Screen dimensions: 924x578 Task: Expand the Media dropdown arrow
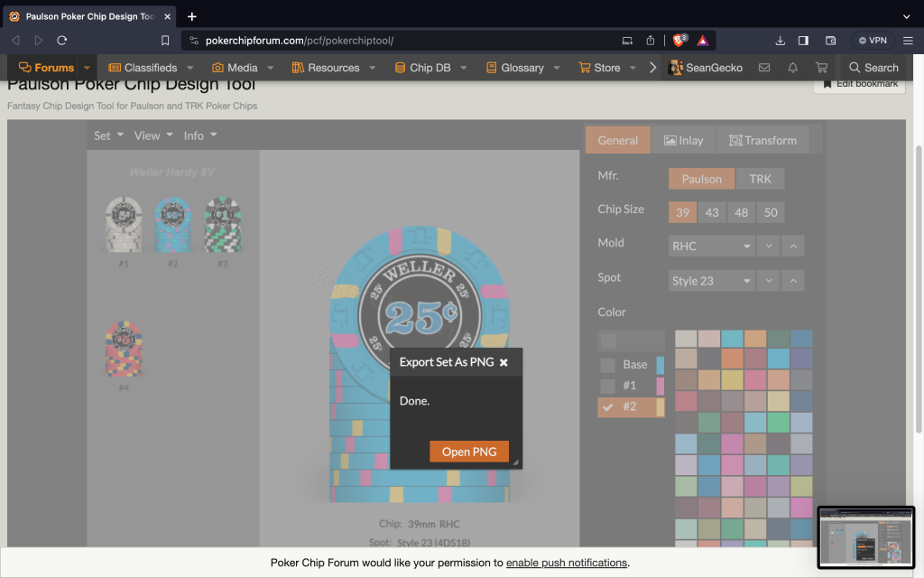coord(271,67)
